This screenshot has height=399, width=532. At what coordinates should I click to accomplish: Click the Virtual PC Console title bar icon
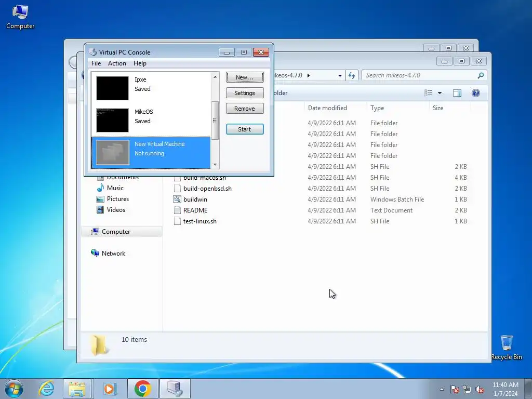point(92,52)
